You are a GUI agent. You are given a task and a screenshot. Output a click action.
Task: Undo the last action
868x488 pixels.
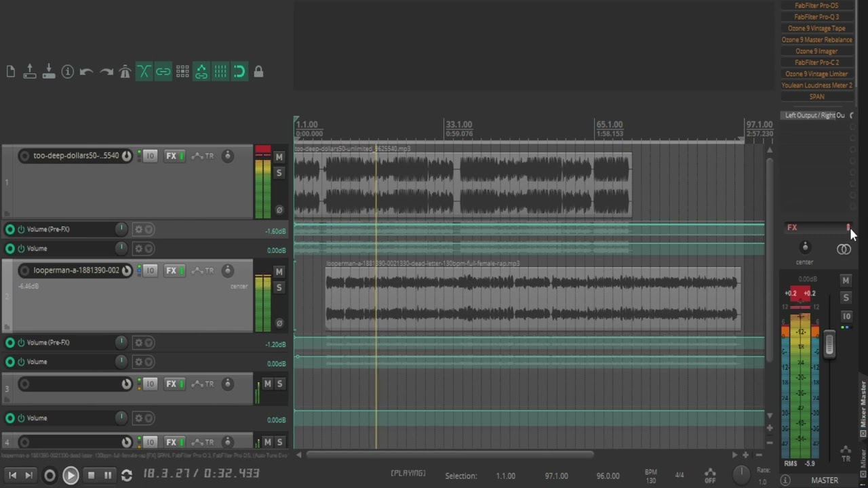click(x=86, y=71)
